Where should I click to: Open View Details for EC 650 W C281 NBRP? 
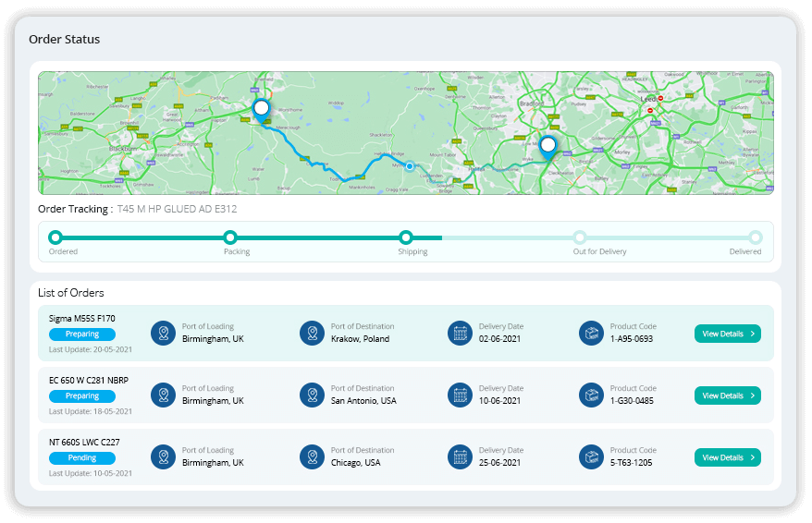(x=727, y=395)
